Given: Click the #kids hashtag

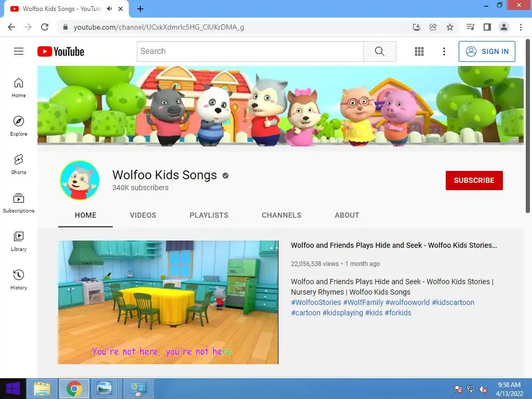Looking at the screenshot, I should coord(374,313).
